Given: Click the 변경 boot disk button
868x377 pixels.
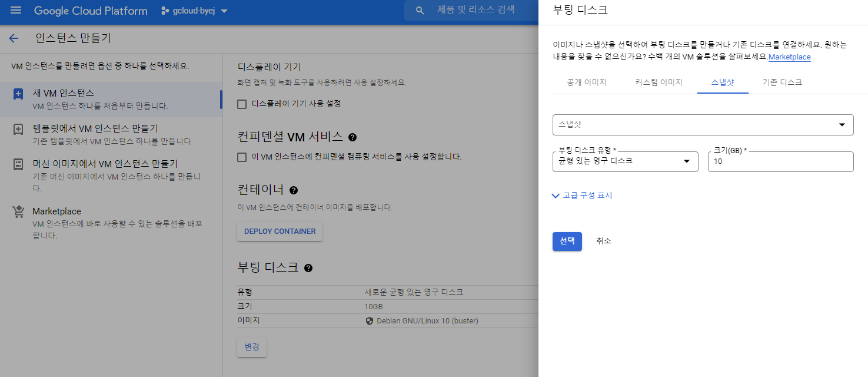Looking at the screenshot, I should [252, 348].
